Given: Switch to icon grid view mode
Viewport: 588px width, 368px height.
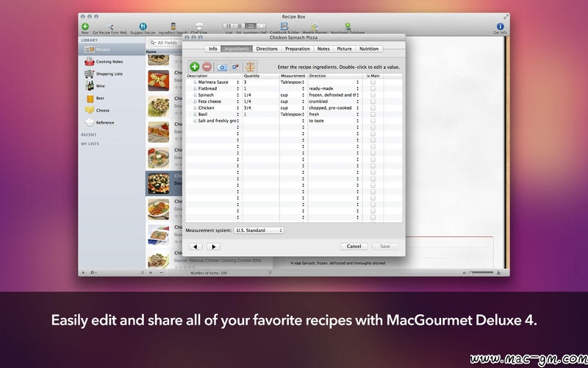Looking at the screenshot, I should click(229, 26).
